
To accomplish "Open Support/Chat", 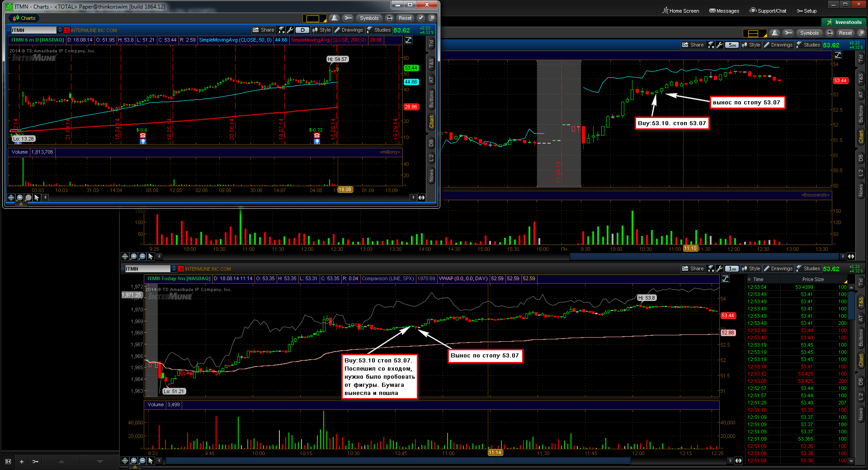I will pyautogui.click(x=768, y=11).
